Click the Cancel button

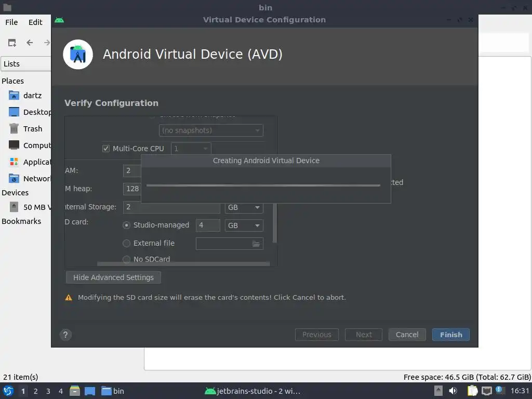coord(407,335)
